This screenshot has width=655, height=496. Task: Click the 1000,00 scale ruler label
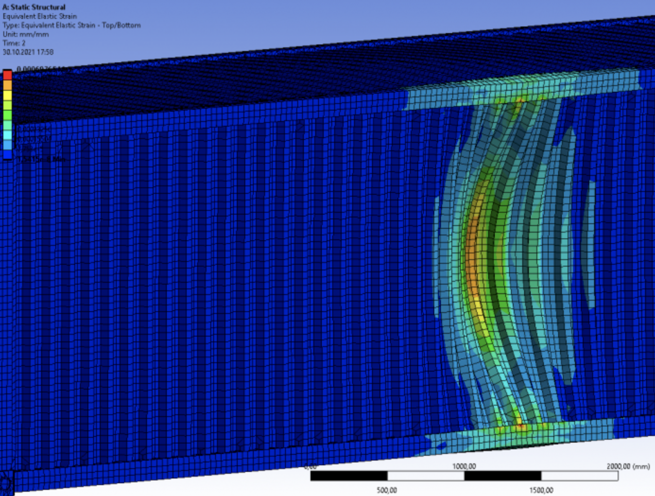[463, 466]
